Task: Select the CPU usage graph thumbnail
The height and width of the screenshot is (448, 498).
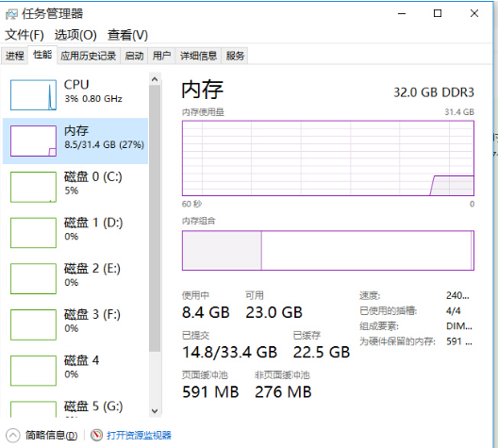Action: (x=33, y=95)
